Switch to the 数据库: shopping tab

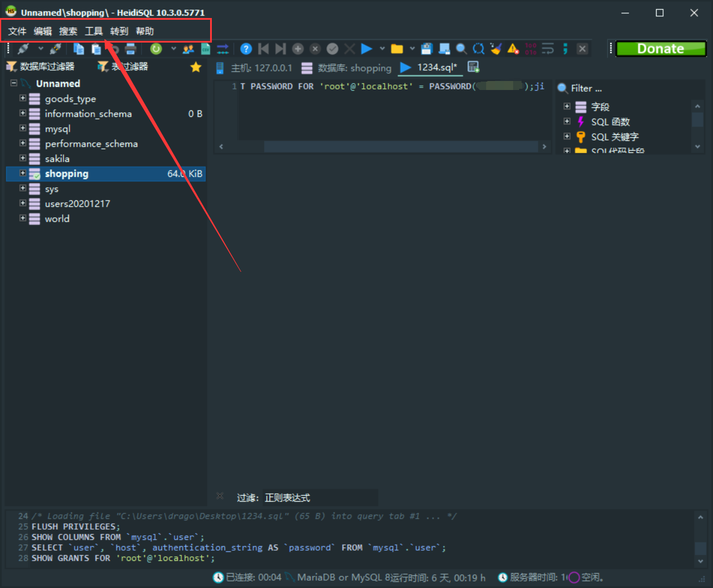(x=347, y=68)
